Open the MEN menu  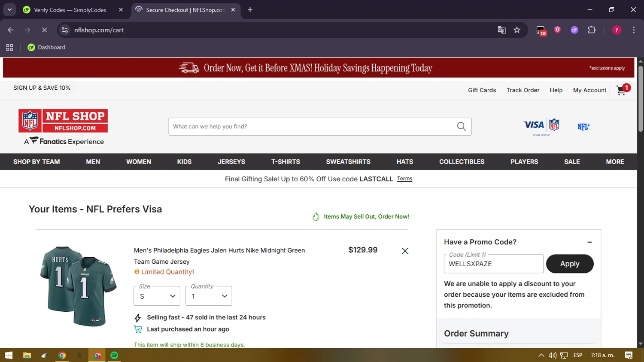tap(93, 161)
